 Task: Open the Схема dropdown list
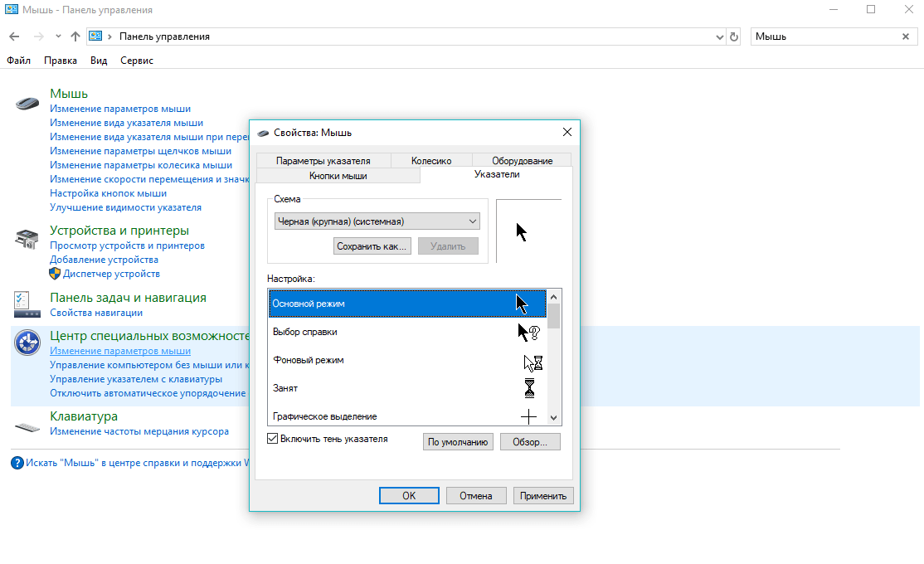[377, 221]
